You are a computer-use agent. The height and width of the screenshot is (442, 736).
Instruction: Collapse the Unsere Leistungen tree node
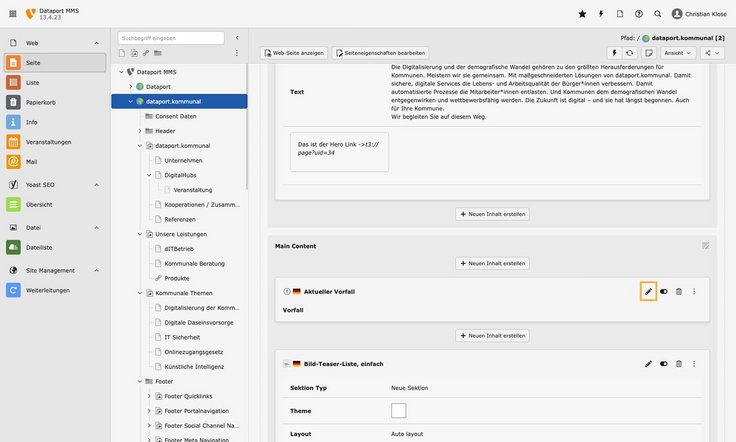(140, 233)
